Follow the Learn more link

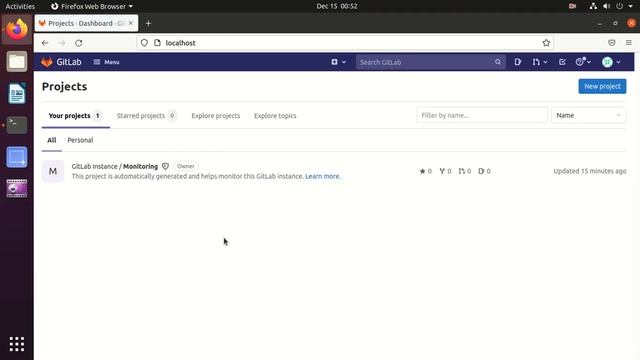tap(322, 176)
